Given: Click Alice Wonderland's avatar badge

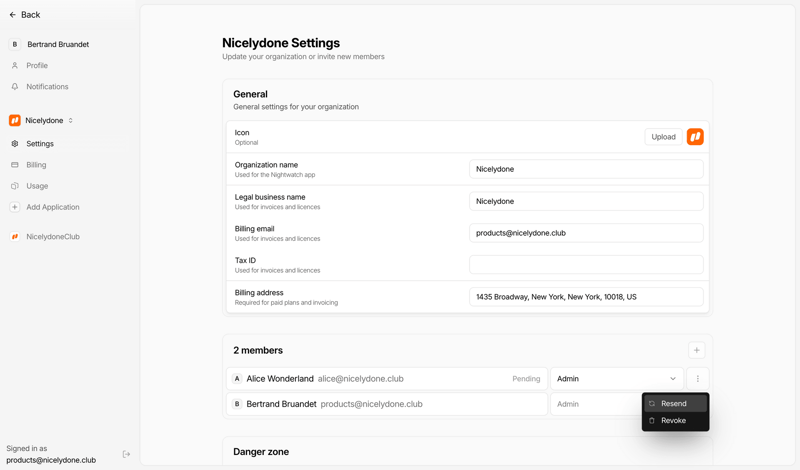Looking at the screenshot, I should click(x=237, y=379).
